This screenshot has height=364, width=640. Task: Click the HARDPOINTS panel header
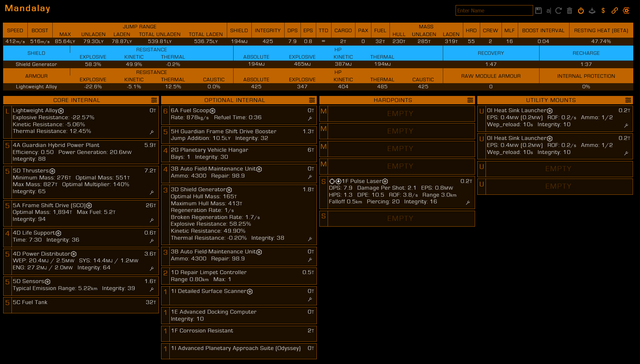397,100
